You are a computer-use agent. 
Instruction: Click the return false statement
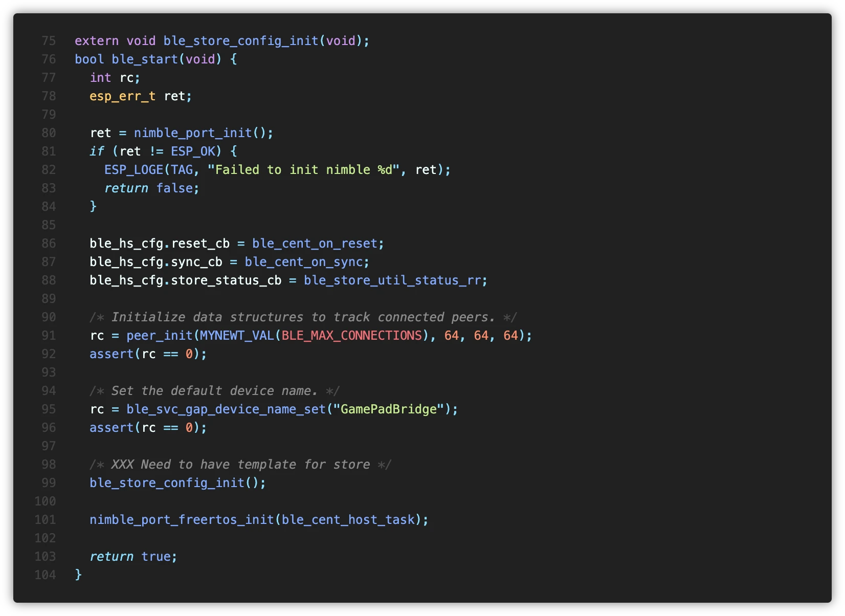151,188
